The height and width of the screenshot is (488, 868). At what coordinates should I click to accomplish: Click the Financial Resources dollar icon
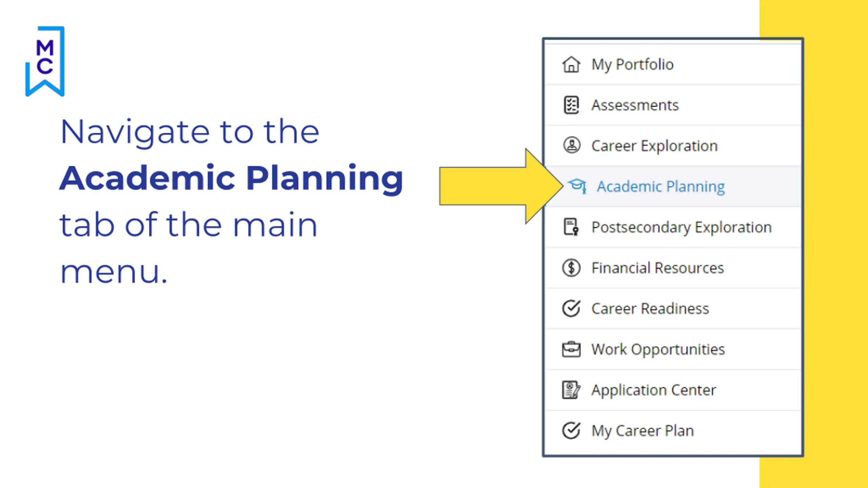tap(571, 268)
